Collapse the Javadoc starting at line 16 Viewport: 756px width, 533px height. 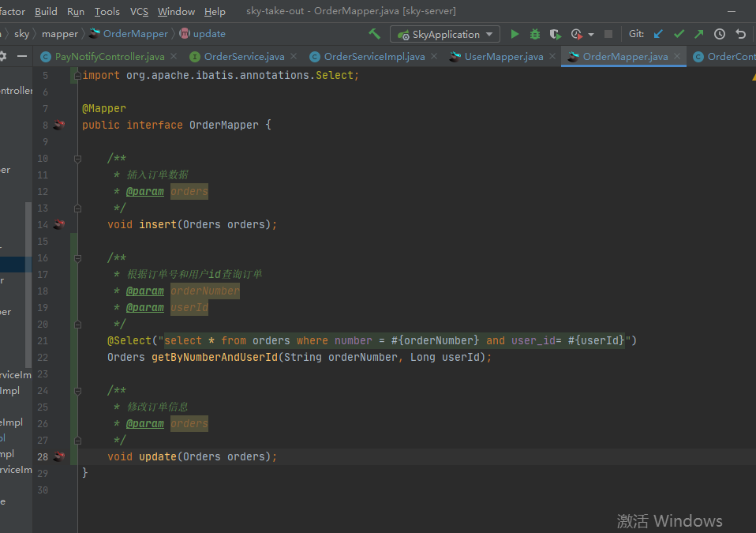pyautogui.click(x=77, y=258)
